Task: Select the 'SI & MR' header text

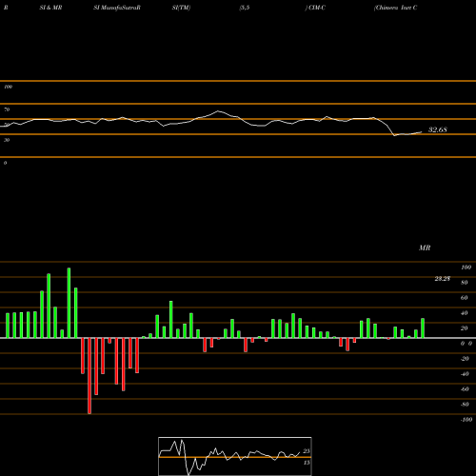Action: (x=50, y=8)
